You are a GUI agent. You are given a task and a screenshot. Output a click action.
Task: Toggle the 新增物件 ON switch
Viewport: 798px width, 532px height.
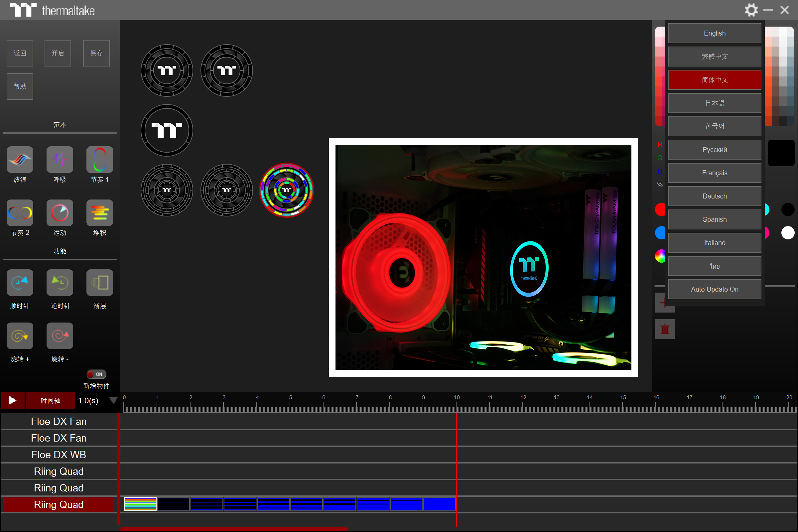coord(96,374)
